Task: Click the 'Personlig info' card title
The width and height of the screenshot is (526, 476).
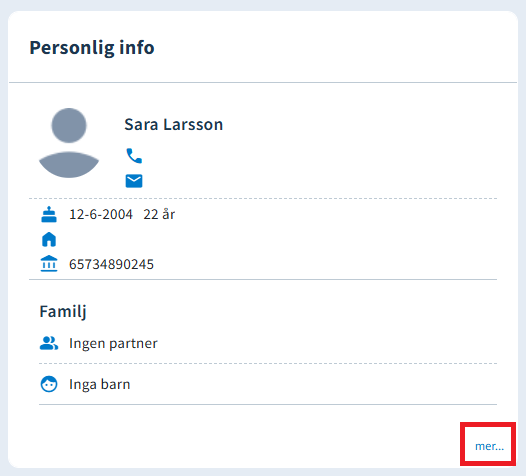Action: point(92,48)
